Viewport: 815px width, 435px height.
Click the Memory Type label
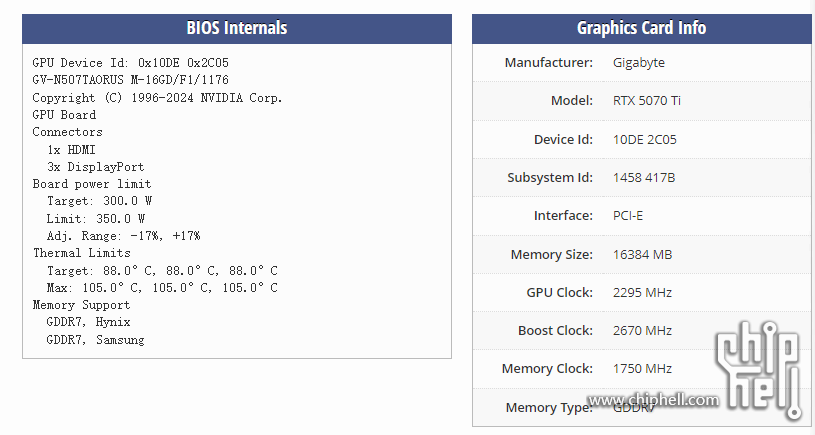click(549, 407)
